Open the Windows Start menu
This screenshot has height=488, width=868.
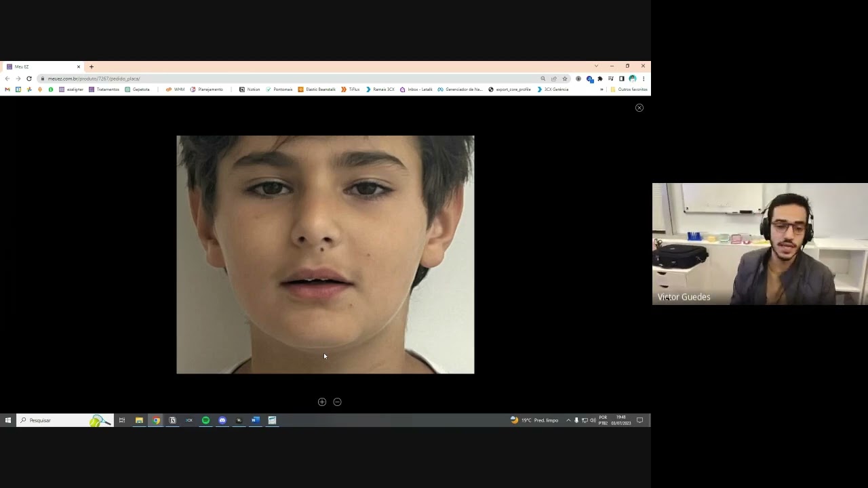(7, 420)
